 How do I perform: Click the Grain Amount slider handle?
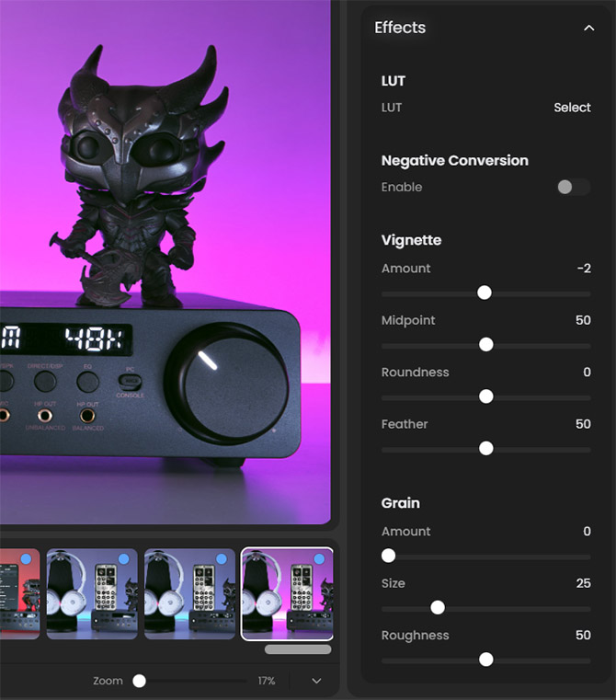click(x=388, y=556)
